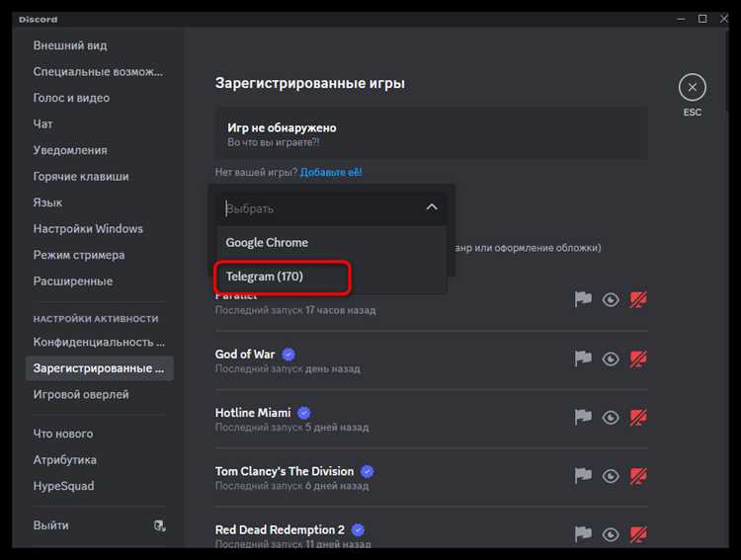Click verified badge next to Red Dead Redemption 2

tap(359, 529)
